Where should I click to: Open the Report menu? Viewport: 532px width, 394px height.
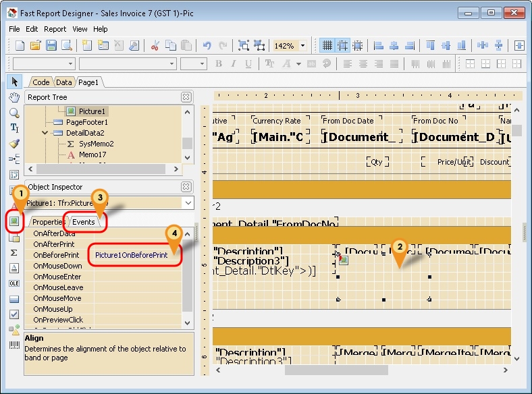click(55, 29)
